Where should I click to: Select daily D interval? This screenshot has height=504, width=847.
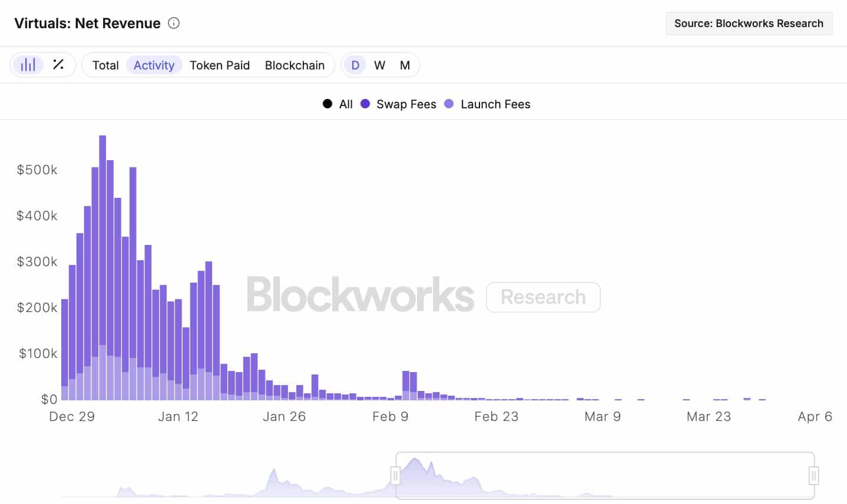[355, 65]
